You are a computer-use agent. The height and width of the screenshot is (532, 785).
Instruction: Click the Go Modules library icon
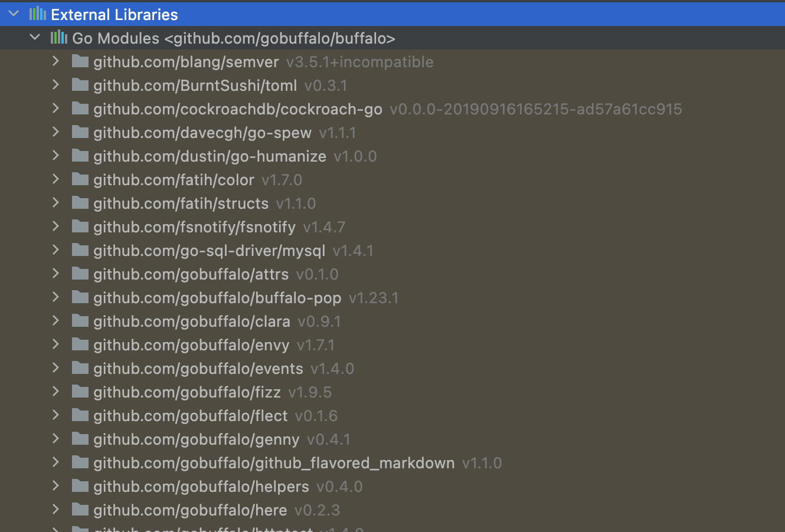point(58,37)
